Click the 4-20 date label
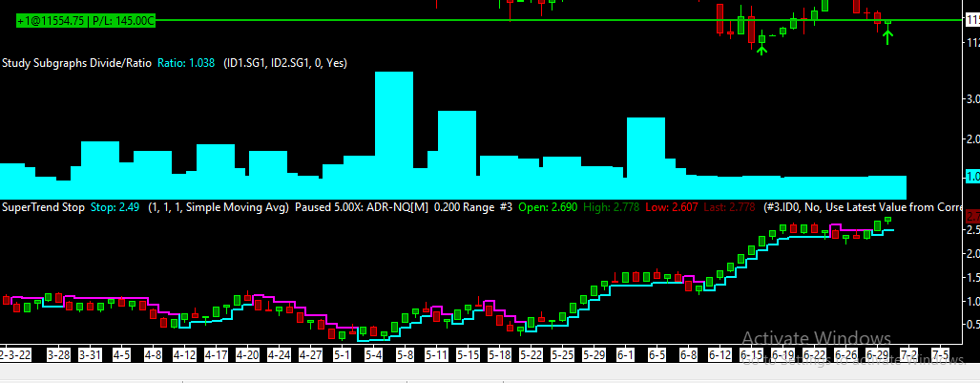 [247, 355]
